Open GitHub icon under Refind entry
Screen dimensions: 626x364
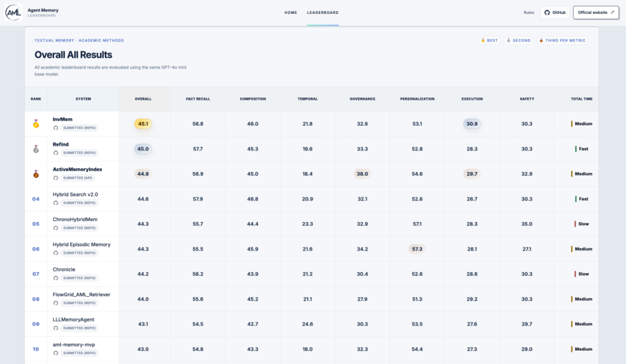click(56, 153)
